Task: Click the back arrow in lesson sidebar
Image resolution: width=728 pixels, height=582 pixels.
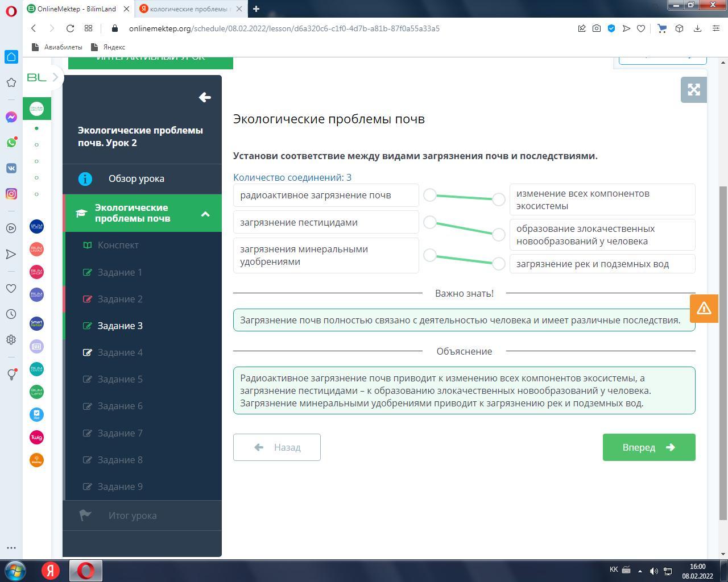Action: 205,97
